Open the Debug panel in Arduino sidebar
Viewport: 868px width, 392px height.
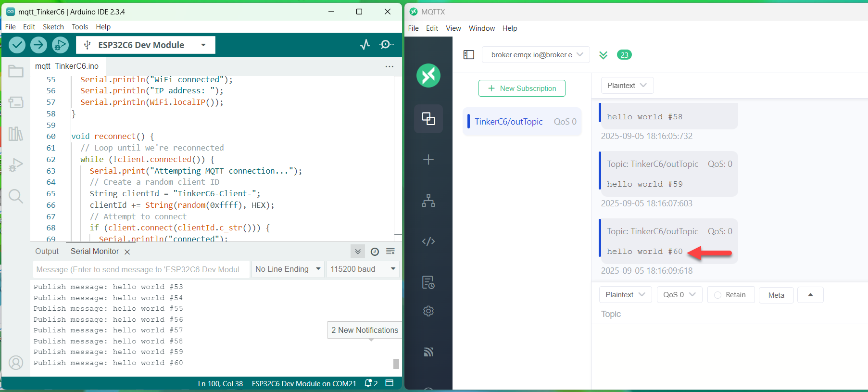(x=16, y=165)
